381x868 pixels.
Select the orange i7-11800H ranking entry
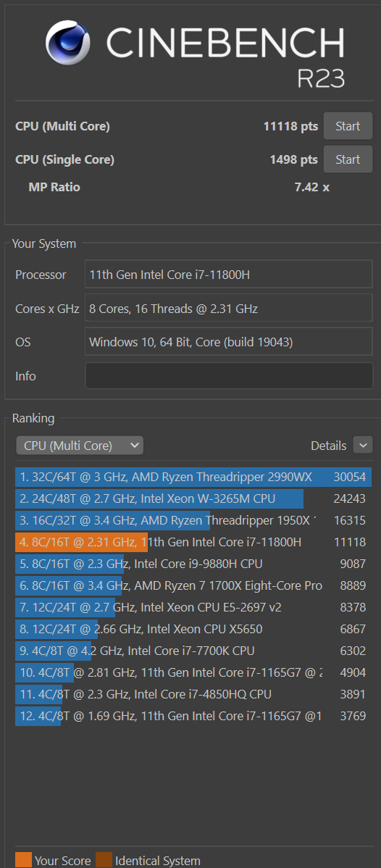click(193, 543)
